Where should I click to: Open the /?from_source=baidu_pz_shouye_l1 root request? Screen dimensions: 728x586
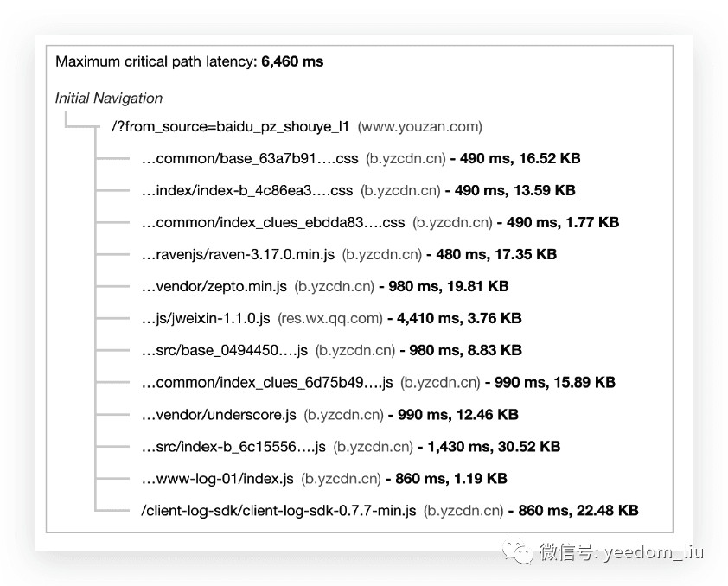click(230, 127)
